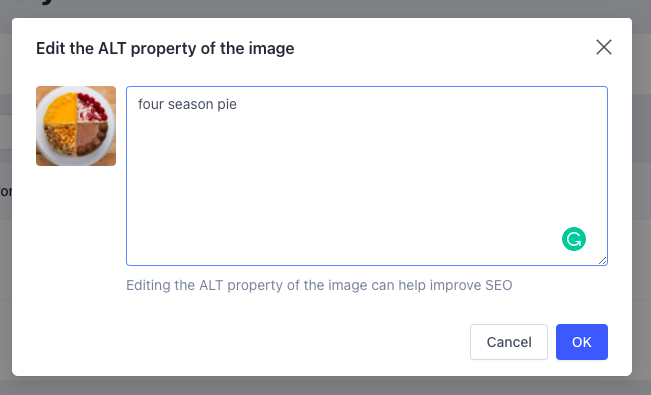This screenshot has height=395, width=651.
Task: Click the SEO helper text below the field
Action: 319,285
